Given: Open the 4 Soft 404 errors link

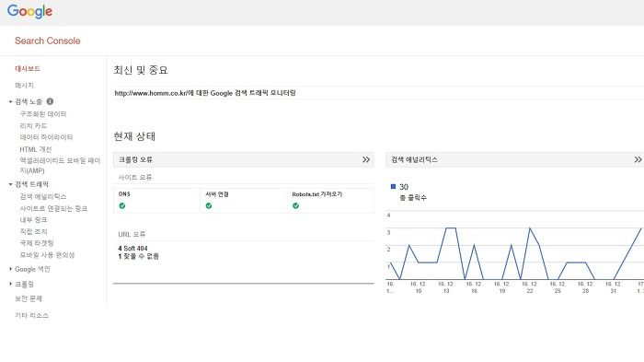Looking at the screenshot, I should click(132, 249).
